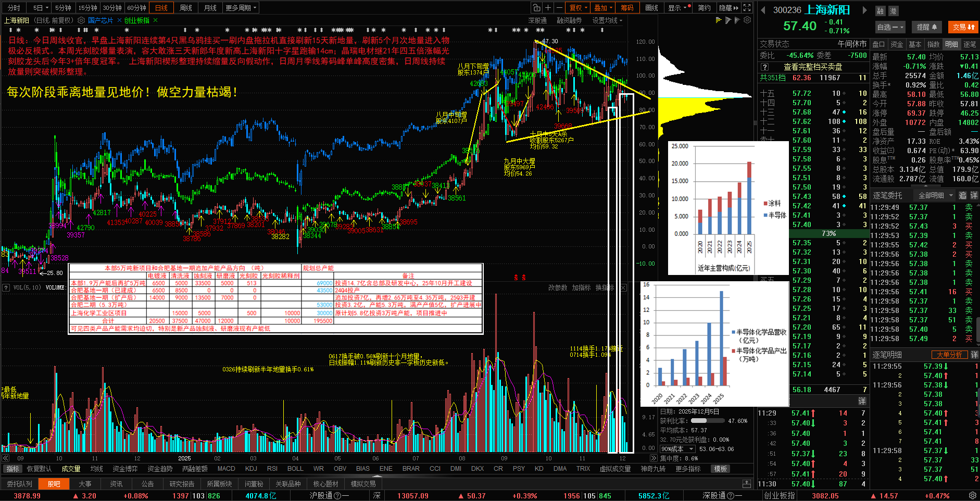This screenshot has height=501, width=980.
Task: Jump to earliest chart data with double-left arrow
Action: tap(6, 458)
